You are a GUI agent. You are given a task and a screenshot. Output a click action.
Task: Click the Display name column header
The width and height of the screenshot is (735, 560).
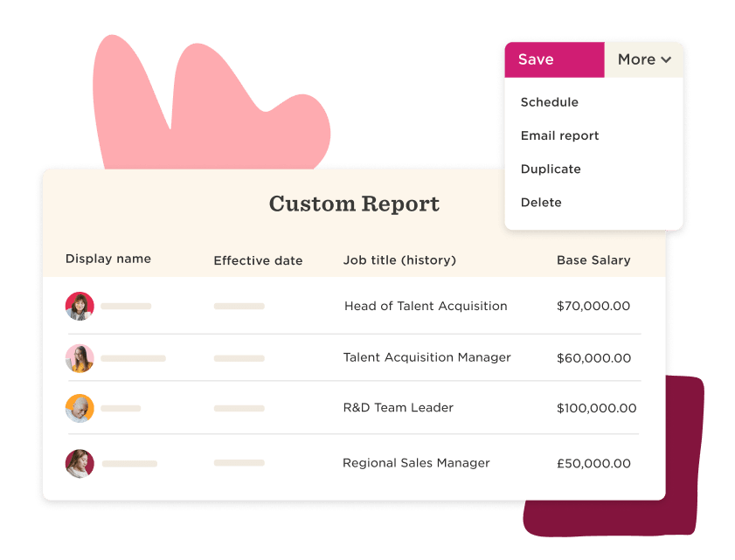108,259
